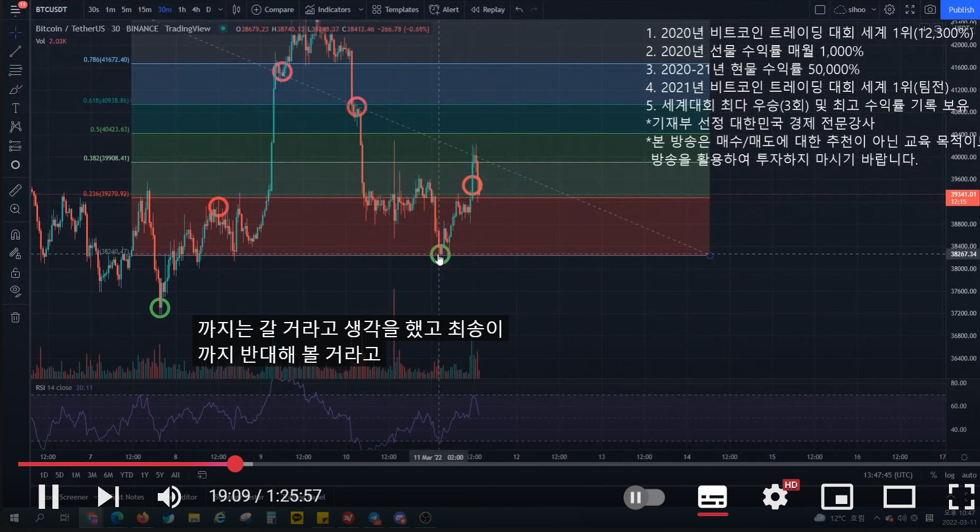Expand the timeframe interval dropdown

(220, 9)
